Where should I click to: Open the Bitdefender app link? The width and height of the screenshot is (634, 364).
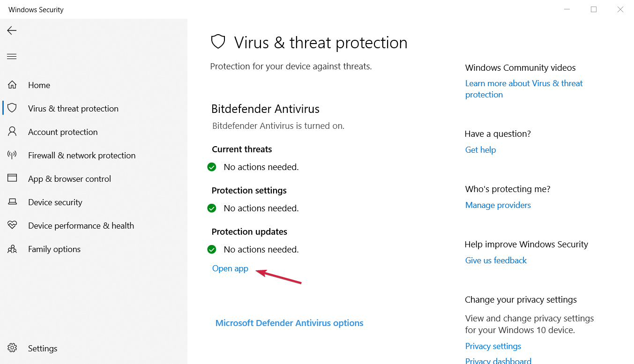[230, 268]
